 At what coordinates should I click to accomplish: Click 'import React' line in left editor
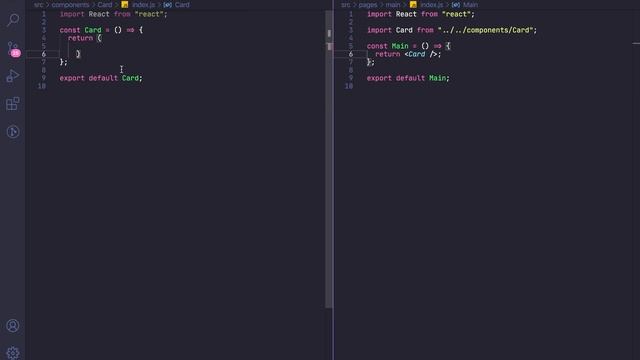tap(113, 14)
